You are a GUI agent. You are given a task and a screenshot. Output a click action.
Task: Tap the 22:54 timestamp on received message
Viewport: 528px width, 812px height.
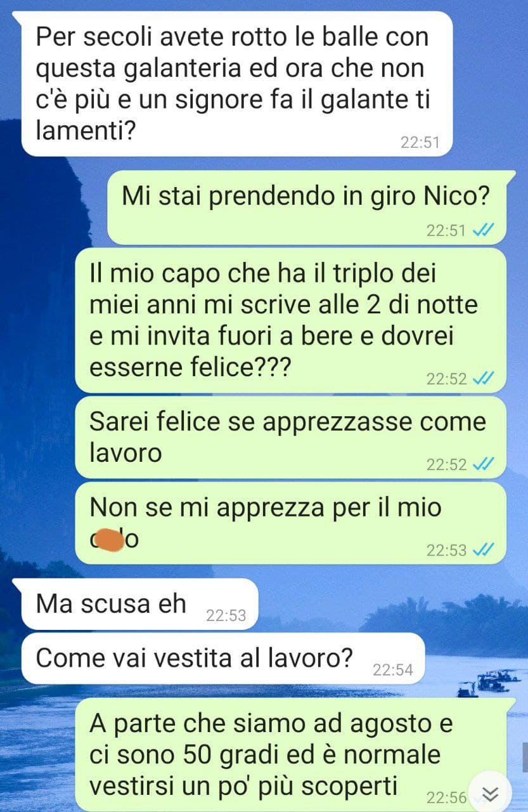point(392,670)
